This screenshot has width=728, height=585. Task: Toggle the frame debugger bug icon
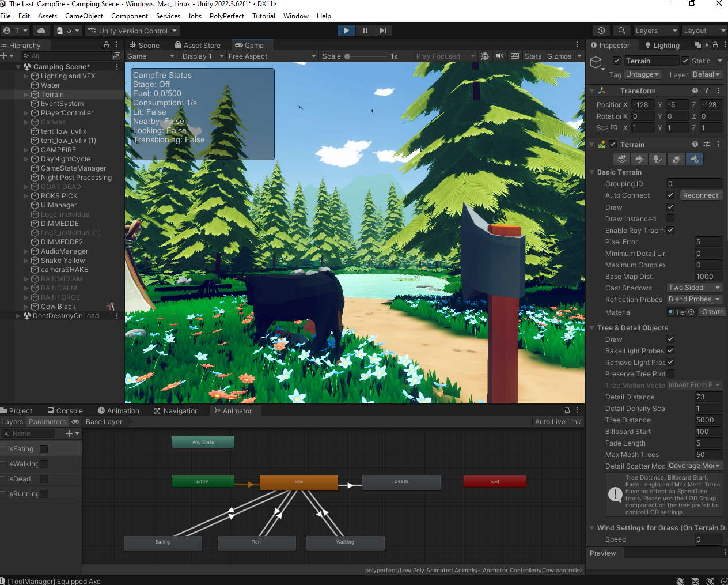(x=485, y=56)
